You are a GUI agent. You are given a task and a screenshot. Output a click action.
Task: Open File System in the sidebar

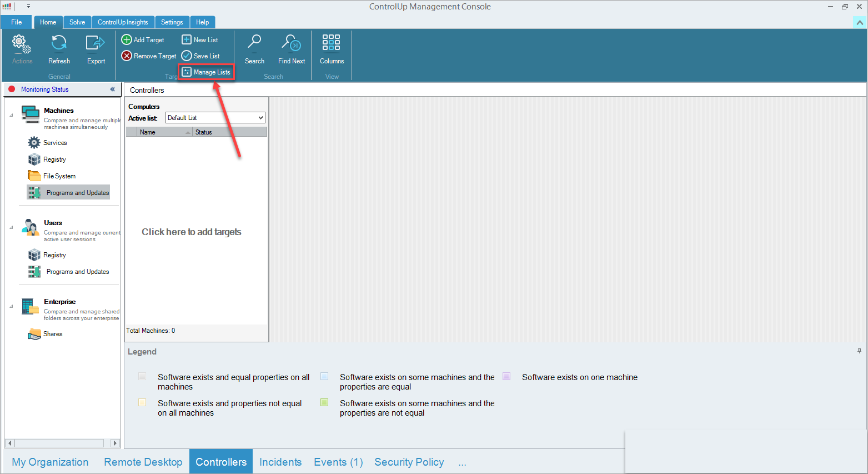point(52,176)
